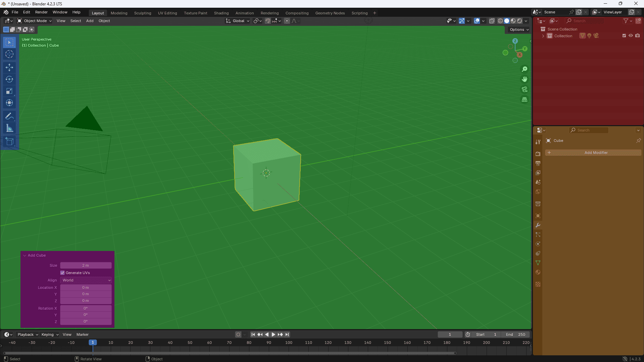Switch to the Sculpting workspace tab

point(142,13)
